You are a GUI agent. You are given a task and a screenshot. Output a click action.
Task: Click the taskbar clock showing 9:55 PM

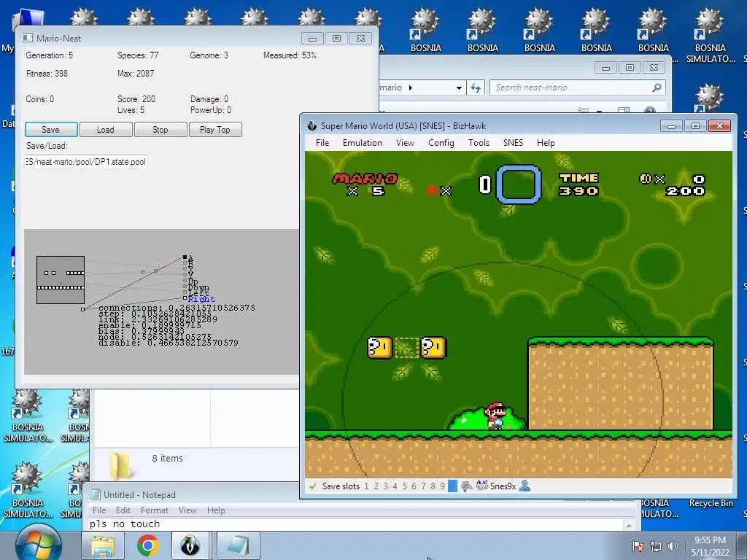[x=710, y=546]
